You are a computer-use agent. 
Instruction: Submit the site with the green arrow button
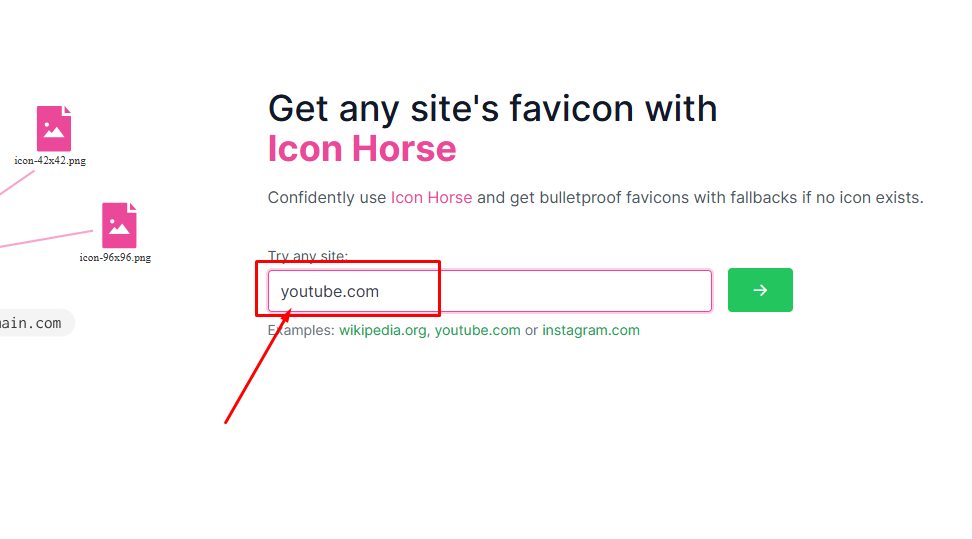pos(760,290)
